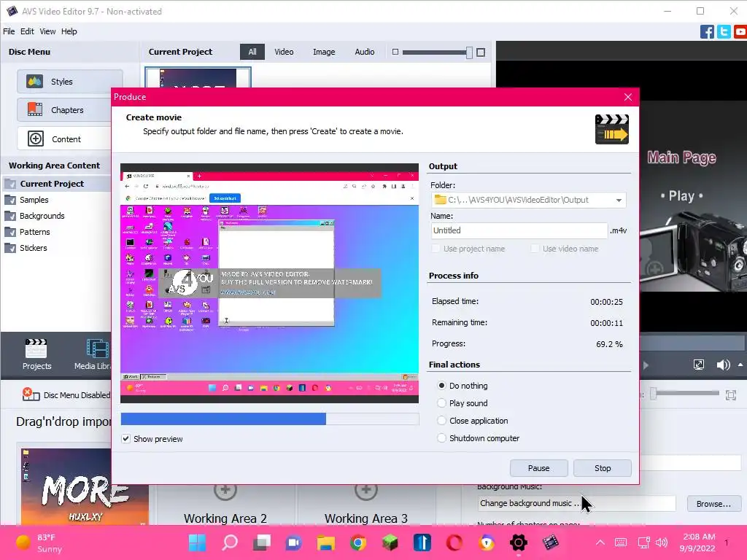747x560 pixels.
Task: Open the AVS Video Editor taskbar icon
Action: coord(550,542)
